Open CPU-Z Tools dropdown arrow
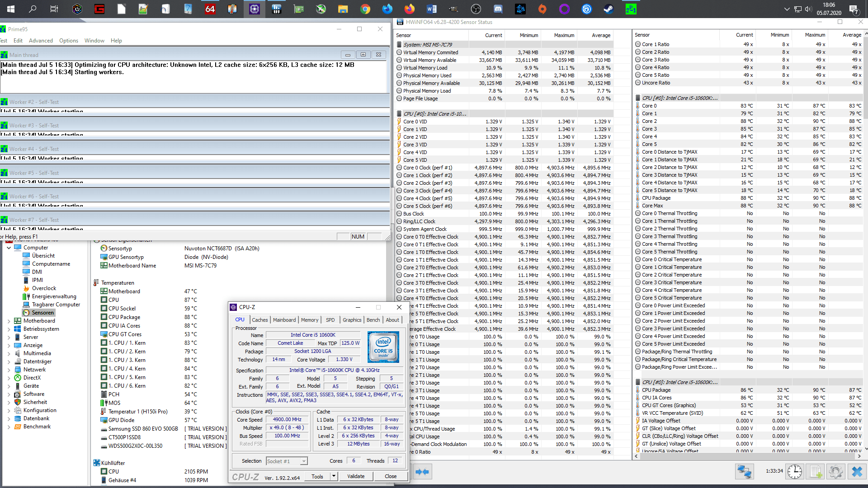 point(334,476)
